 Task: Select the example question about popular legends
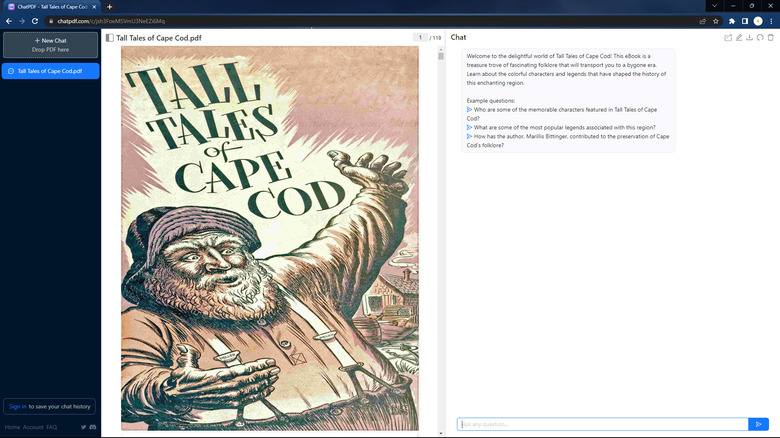(561, 127)
